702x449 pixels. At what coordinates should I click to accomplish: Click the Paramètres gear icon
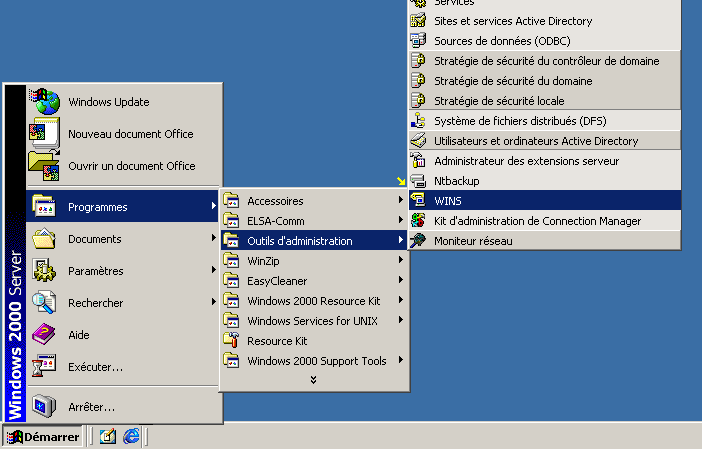tap(44, 270)
